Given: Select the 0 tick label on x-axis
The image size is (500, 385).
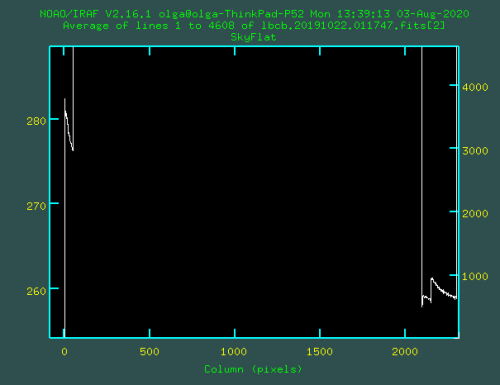Looking at the screenshot, I should click(x=64, y=352).
